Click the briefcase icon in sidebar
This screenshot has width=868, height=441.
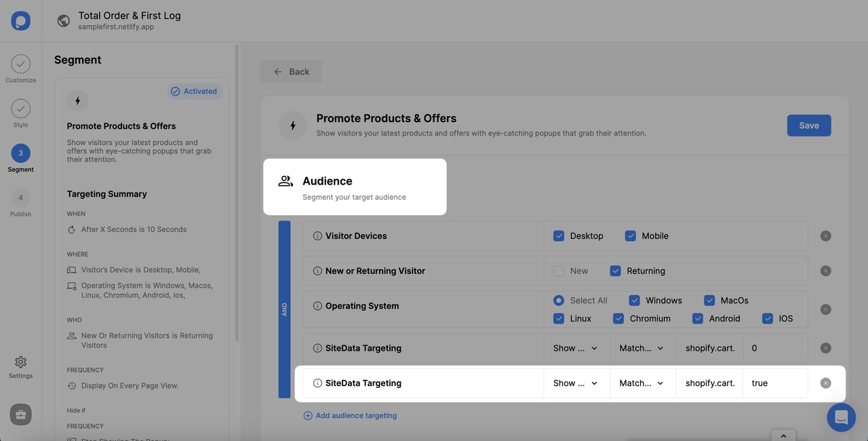tap(20, 414)
